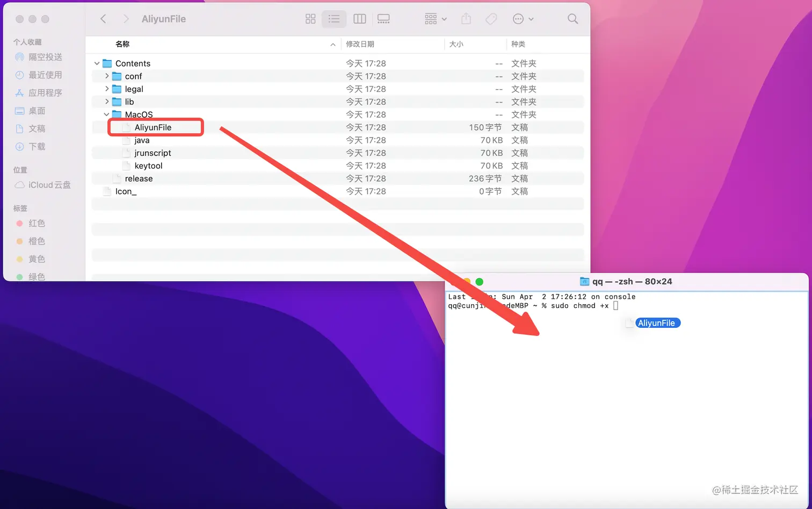Screen dimensions: 812x509
Task: Open 隔空投送 in the sidebar
Action: tap(45, 57)
